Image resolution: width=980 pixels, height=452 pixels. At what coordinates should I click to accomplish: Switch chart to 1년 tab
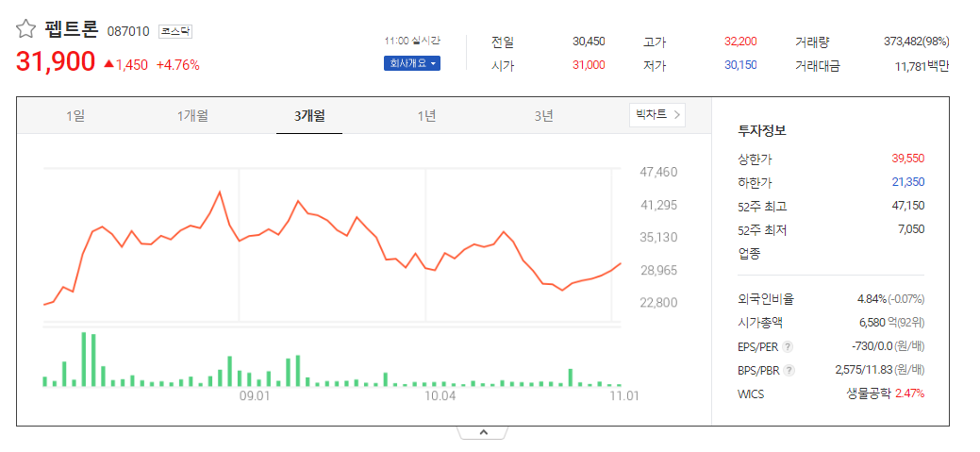point(426,116)
